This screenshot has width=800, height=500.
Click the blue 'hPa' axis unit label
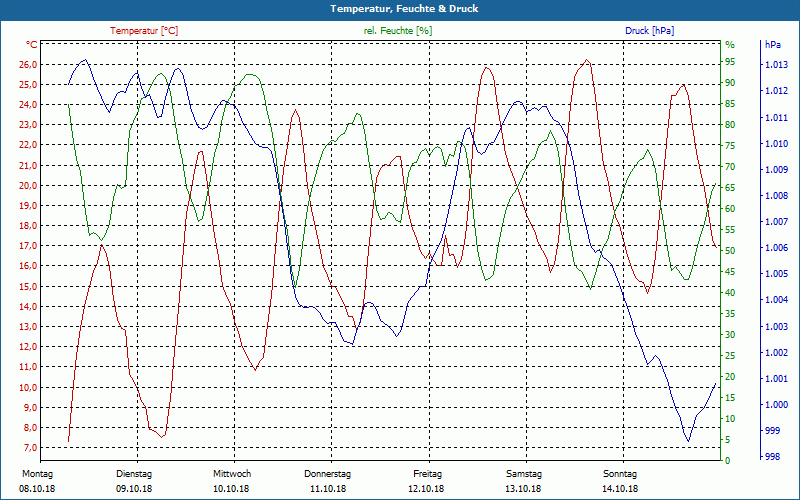pyautogui.click(x=773, y=44)
